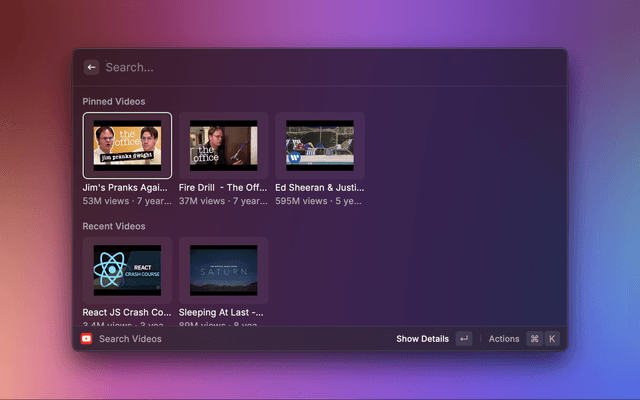The width and height of the screenshot is (640, 400).
Task: Click the YouTube logo icon in footer
Action: pos(87,339)
